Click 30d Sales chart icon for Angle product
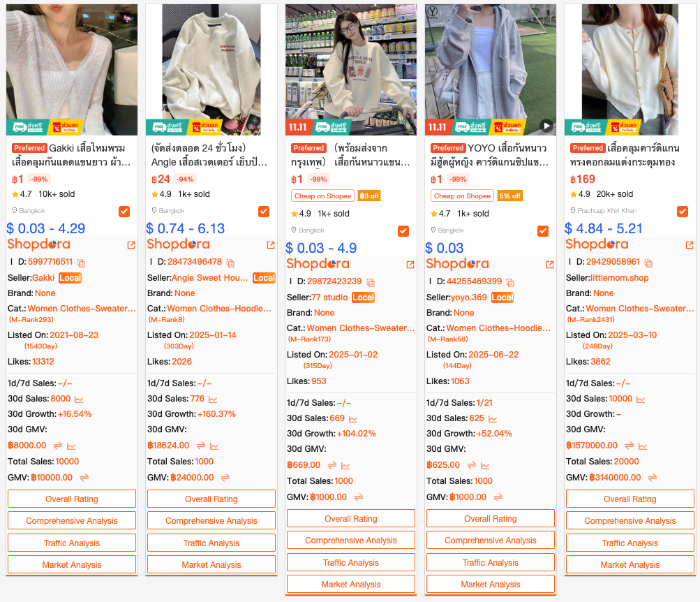 coord(213,399)
